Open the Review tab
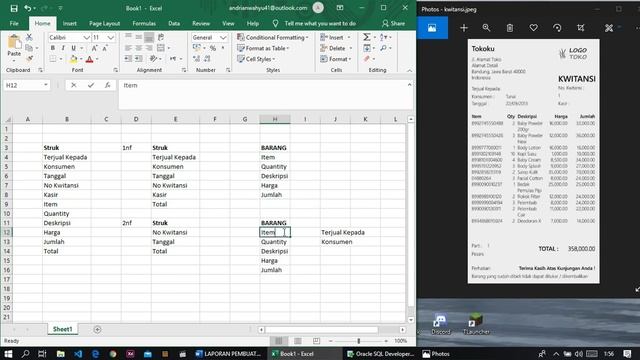This screenshot has width=640, height=360. pyautogui.click(x=201, y=23)
